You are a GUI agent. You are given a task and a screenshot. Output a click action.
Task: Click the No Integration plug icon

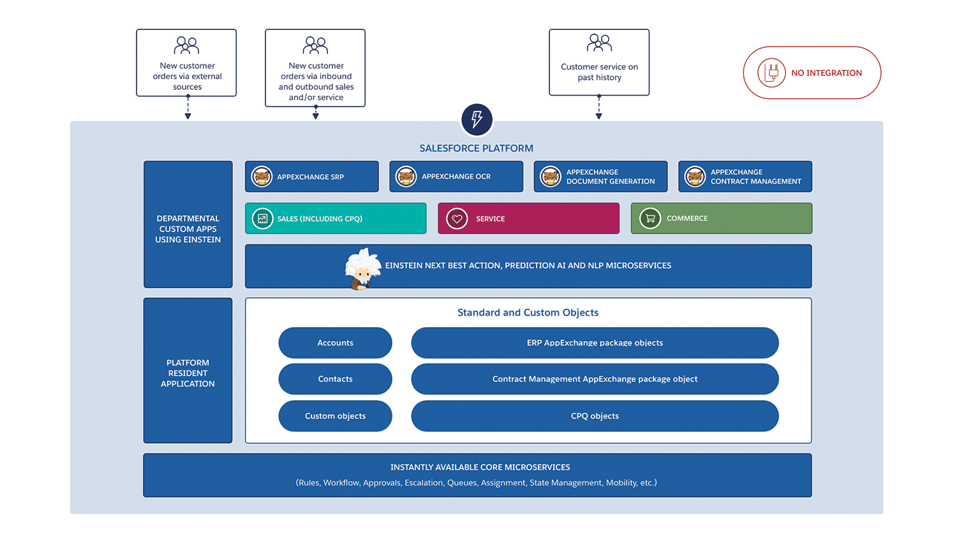point(771,73)
